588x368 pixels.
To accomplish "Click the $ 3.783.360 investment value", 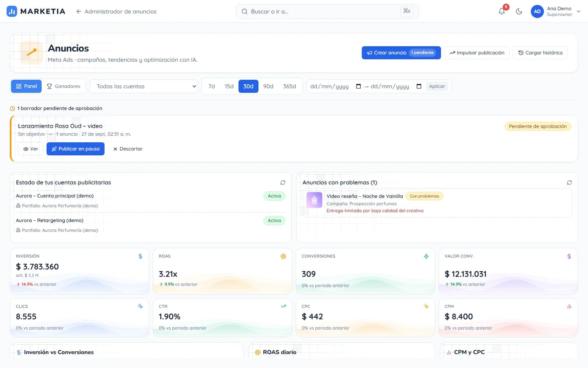I will click(x=37, y=267).
